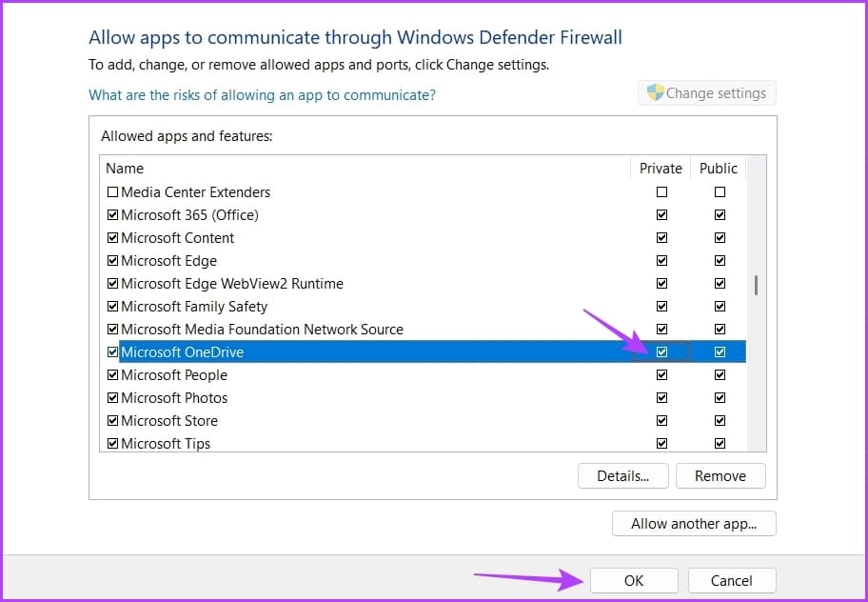Screen dimensions: 868x602
Task: Toggle Private checkbox for Media Center Extenders
Action: click(661, 192)
